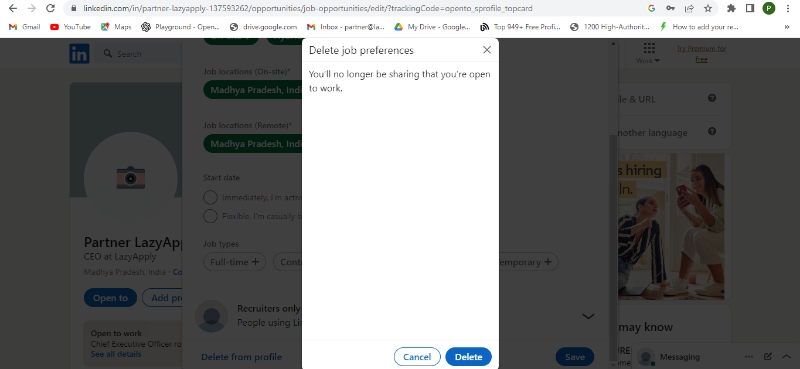Open the Top 949+ Free Profi... bookmark
The height and width of the screenshot is (369, 800).
(520, 27)
